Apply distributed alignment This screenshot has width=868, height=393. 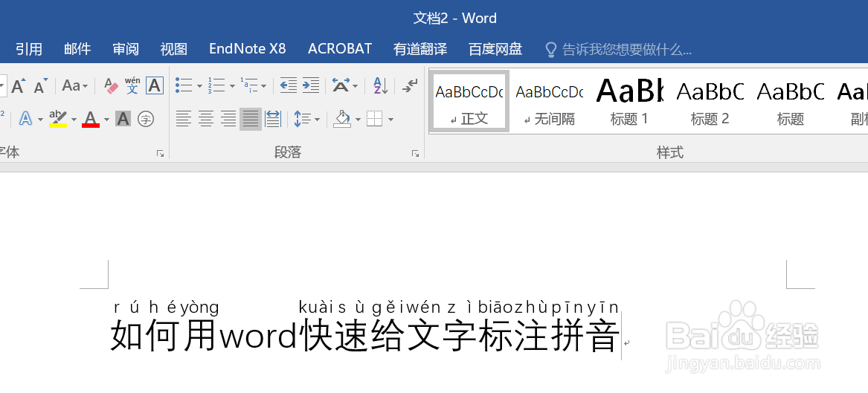[273, 118]
